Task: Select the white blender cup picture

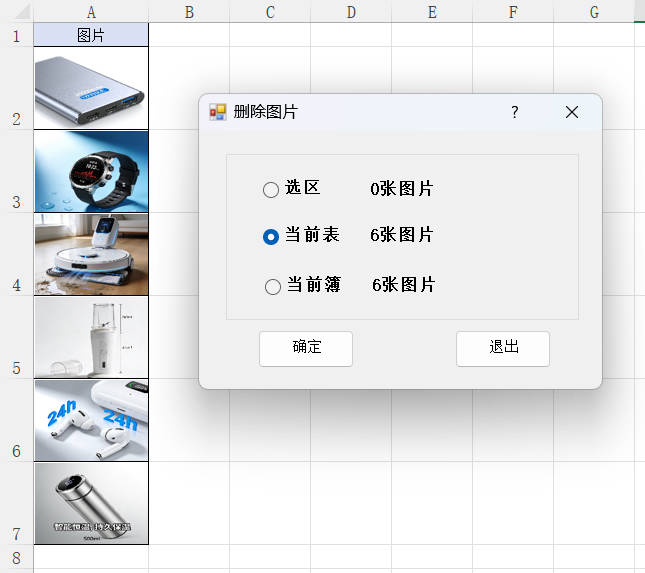Action: [91, 337]
